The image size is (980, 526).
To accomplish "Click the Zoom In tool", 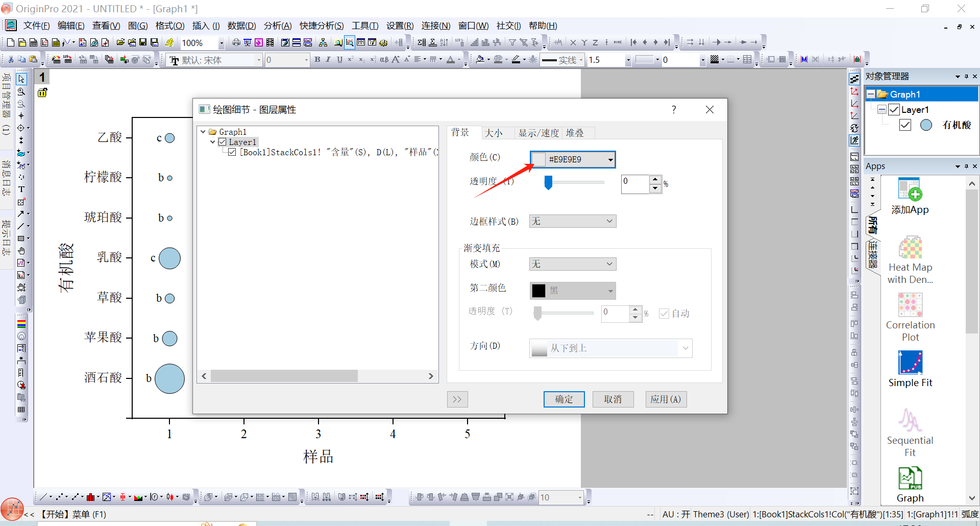I will (21, 92).
